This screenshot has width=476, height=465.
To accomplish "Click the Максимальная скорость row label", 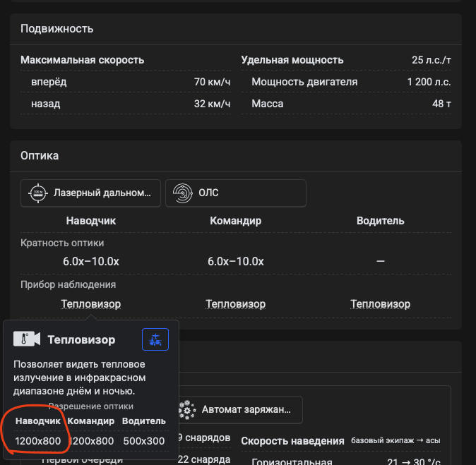I will tap(82, 60).
